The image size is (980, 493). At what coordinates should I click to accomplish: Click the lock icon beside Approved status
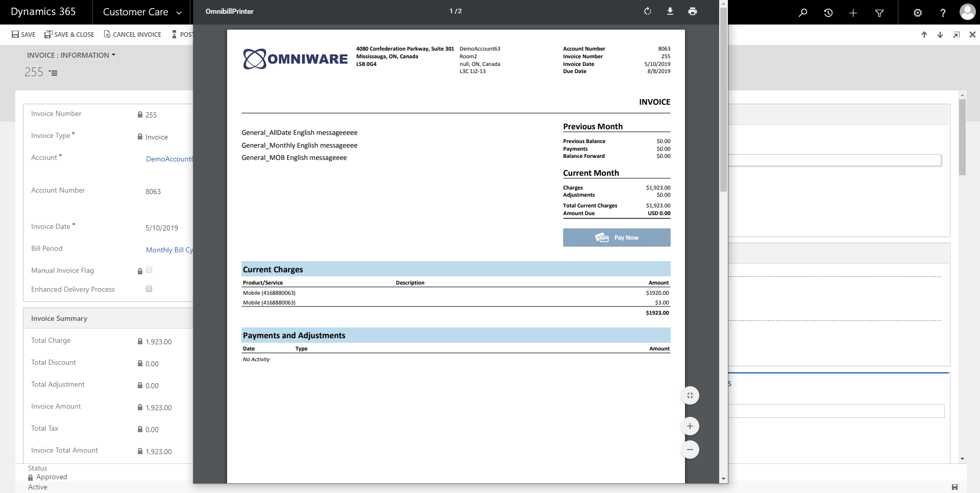tap(31, 478)
